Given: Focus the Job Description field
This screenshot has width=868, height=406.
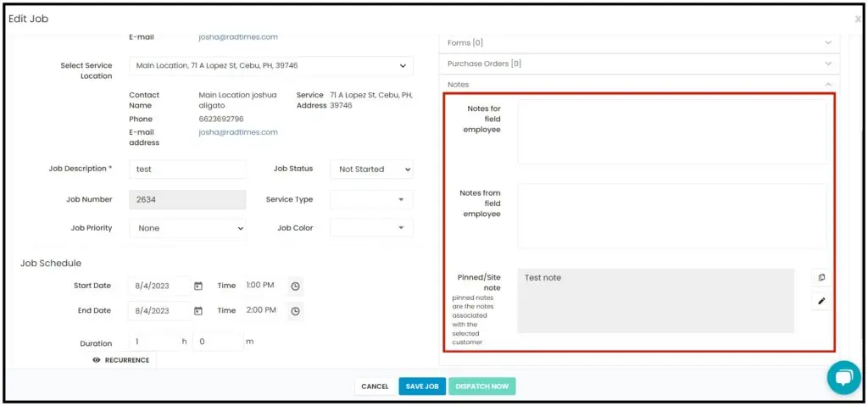Looking at the screenshot, I should coord(187,169).
